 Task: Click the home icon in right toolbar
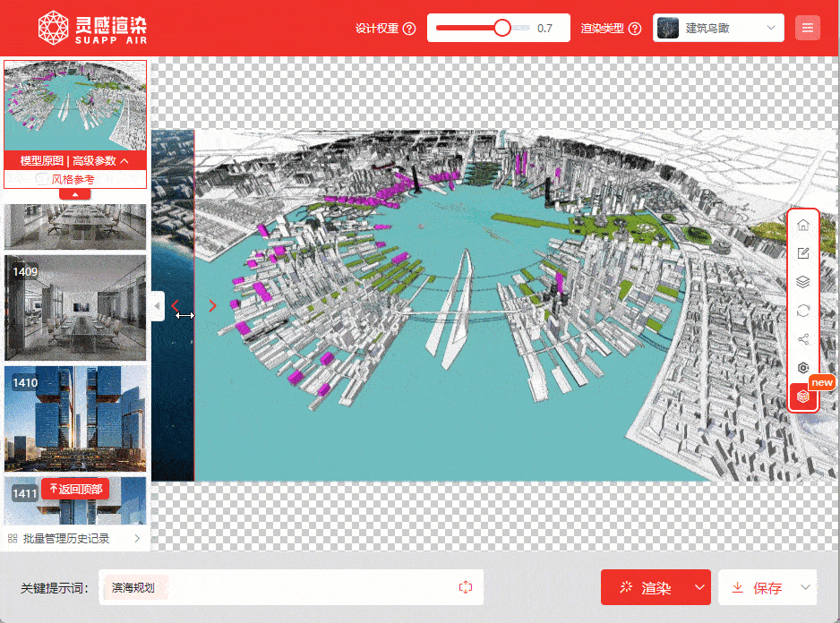803,226
